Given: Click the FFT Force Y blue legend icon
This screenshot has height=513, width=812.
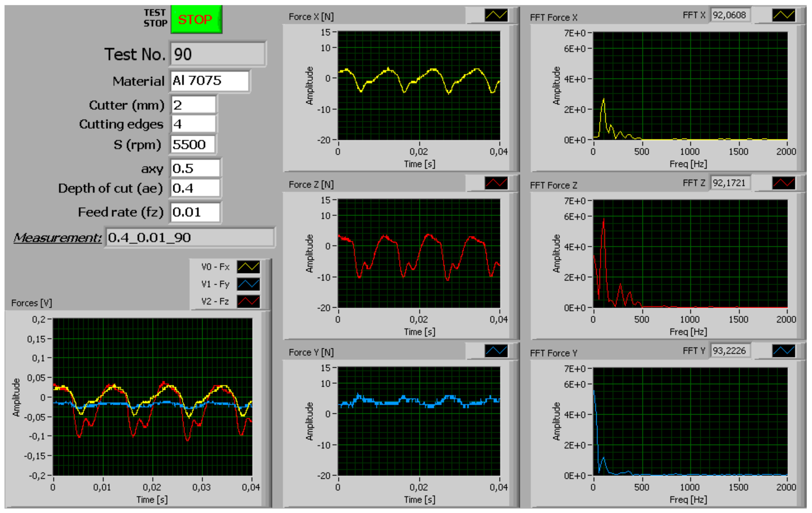Looking at the screenshot, I should point(783,351).
